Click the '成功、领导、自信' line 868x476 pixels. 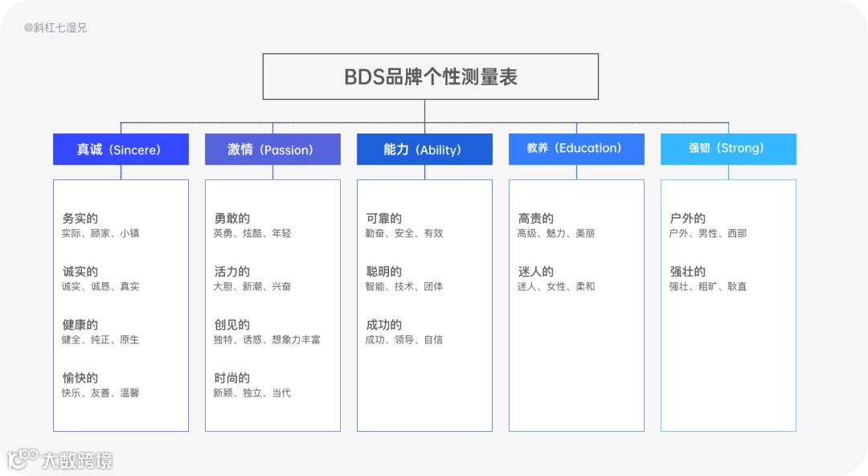coord(404,339)
